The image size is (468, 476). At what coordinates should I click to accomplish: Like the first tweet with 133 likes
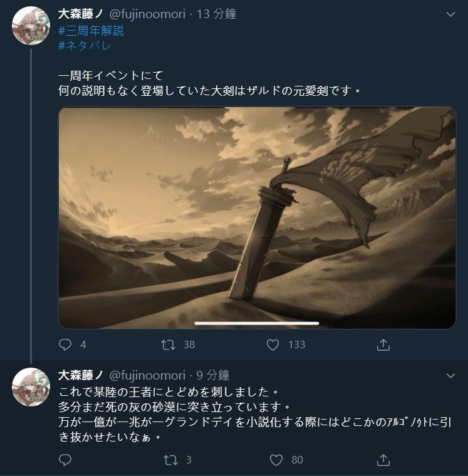273,344
